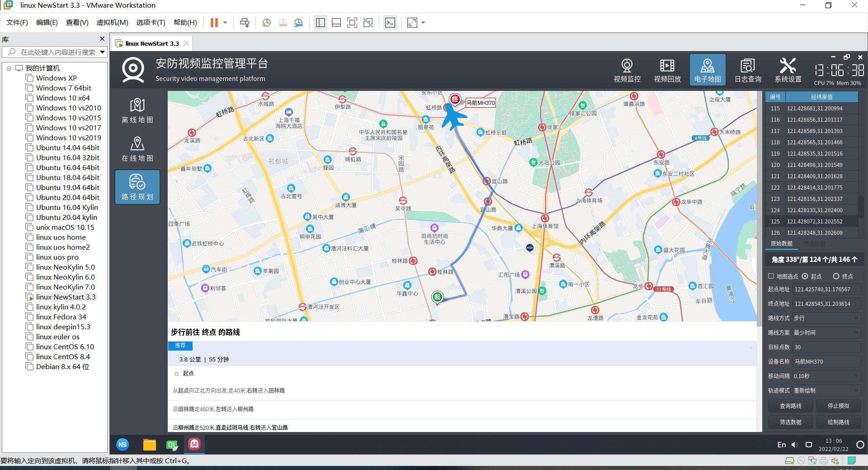Expand the 移动间隔 dropdown showing 0.10秒
This screenshot has width=868, height=470.
point(826,376)
